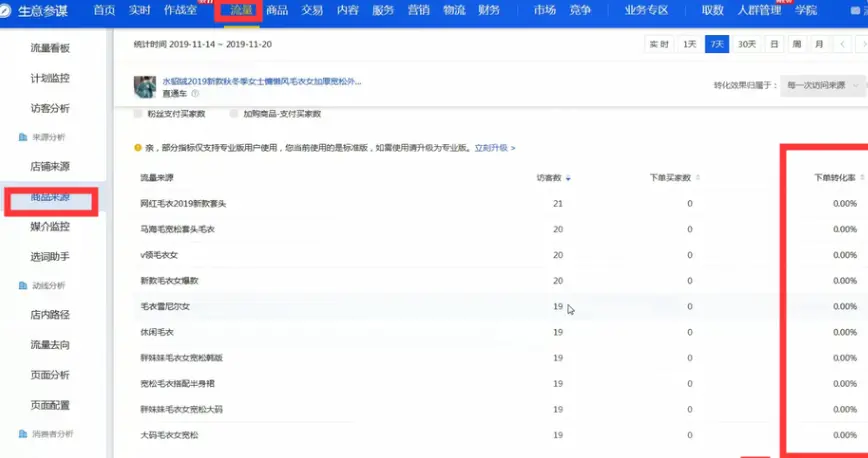Open 学院 in the top navigation
This screenshot has width=868, height=458.
pos(806,10)
